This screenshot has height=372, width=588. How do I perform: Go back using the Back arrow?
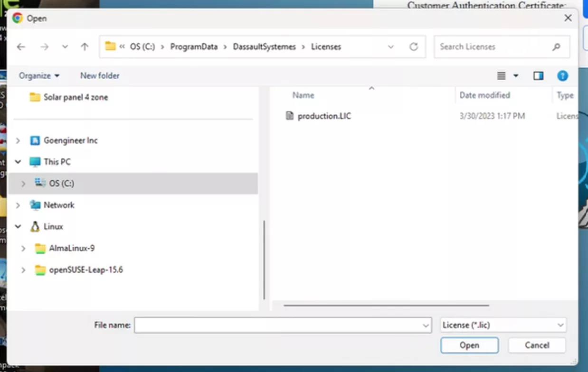coord(20,47)
